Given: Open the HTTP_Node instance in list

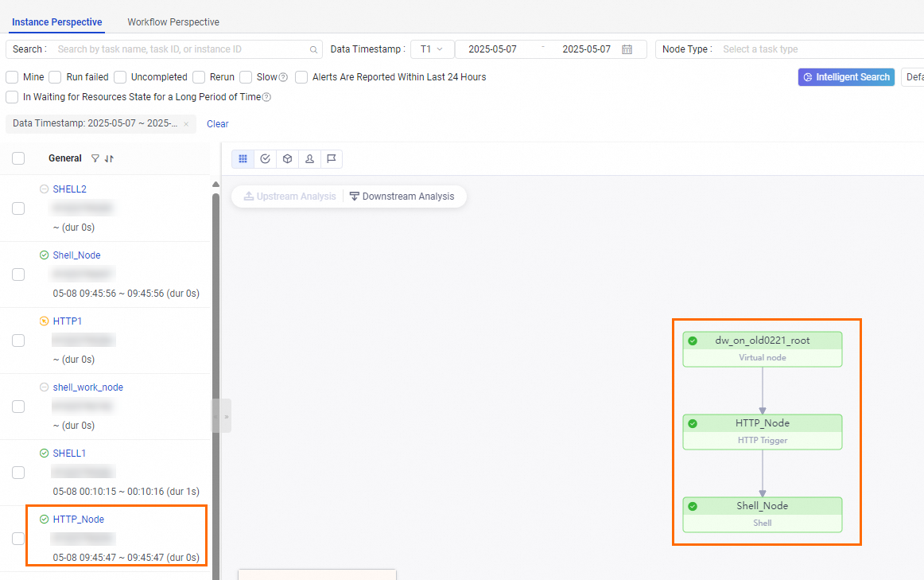Looking at the screenshot, I should (79, 520).
